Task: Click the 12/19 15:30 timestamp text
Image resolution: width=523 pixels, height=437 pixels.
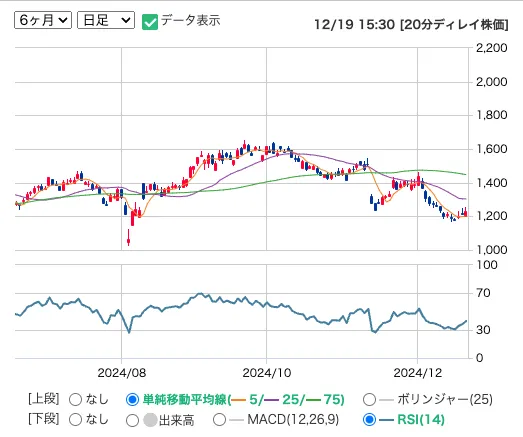Action: pos(354,24)
